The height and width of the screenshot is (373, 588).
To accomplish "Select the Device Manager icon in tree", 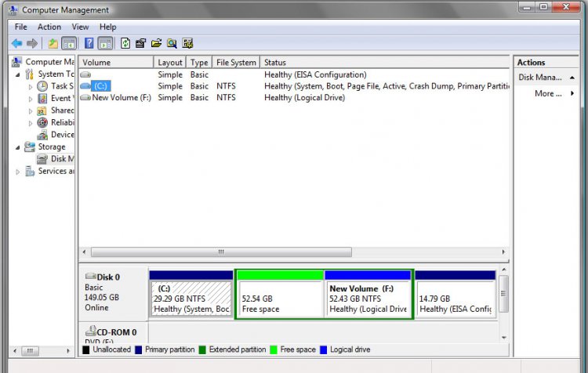I will 42,135.
